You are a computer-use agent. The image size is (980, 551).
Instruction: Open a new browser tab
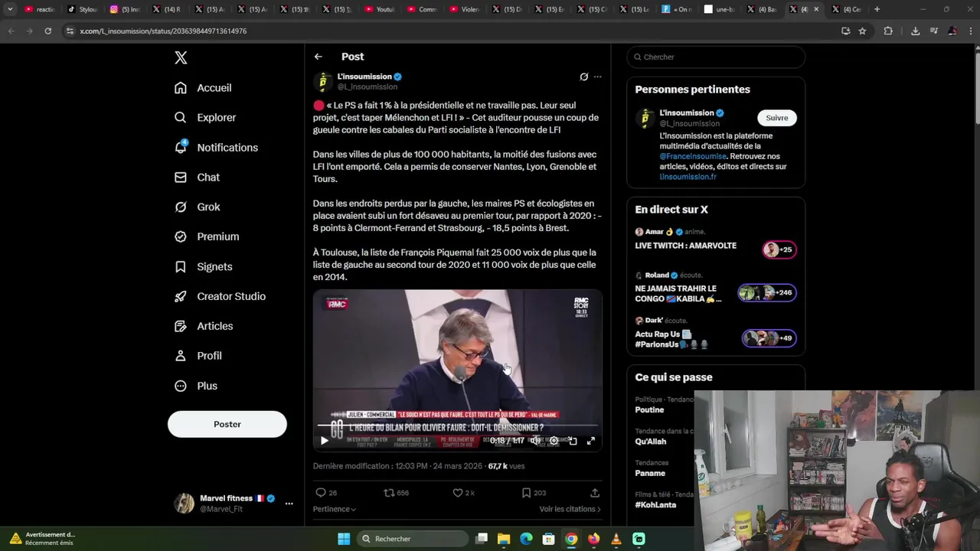tap(877, 9)
